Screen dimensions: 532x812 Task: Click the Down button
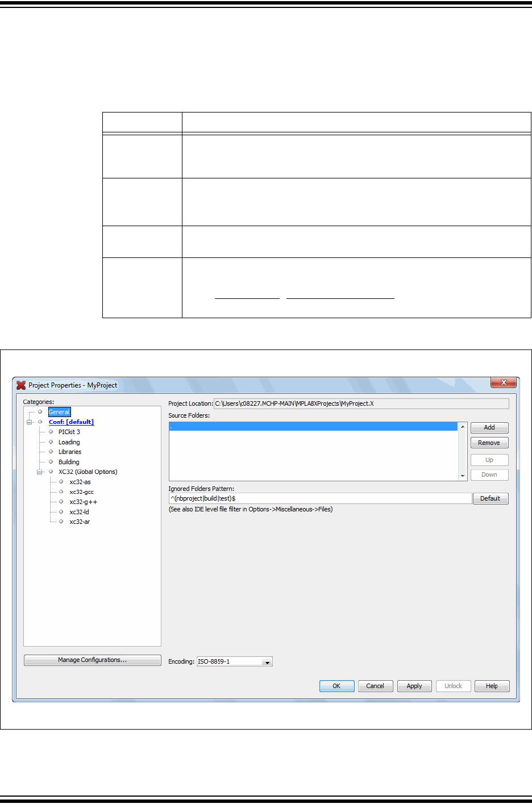pyautogui.click(x=489, y=474)
